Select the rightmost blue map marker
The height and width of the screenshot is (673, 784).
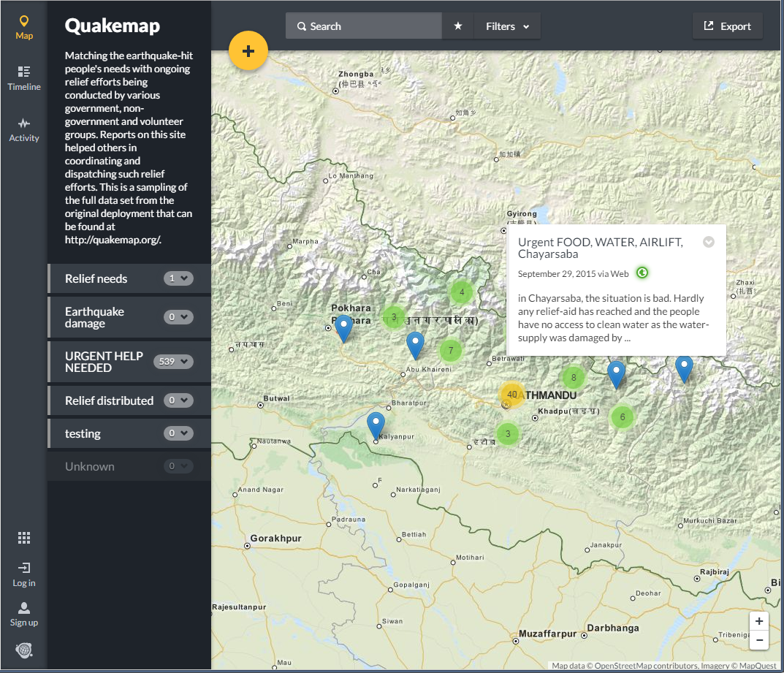[x=684, y=370]
